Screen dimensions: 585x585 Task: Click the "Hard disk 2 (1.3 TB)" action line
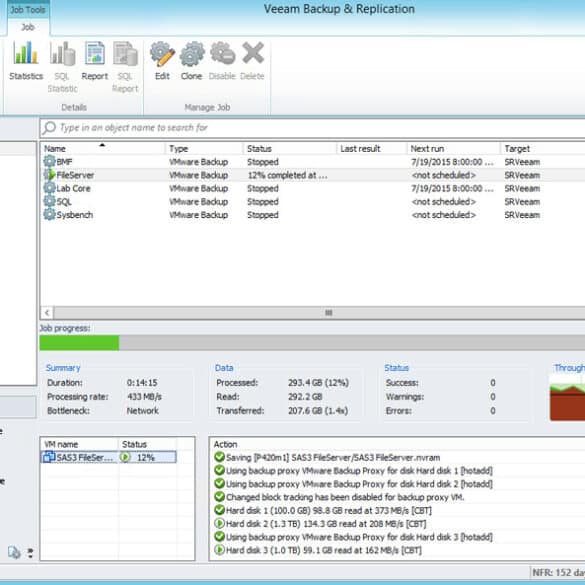coord(326,523)
